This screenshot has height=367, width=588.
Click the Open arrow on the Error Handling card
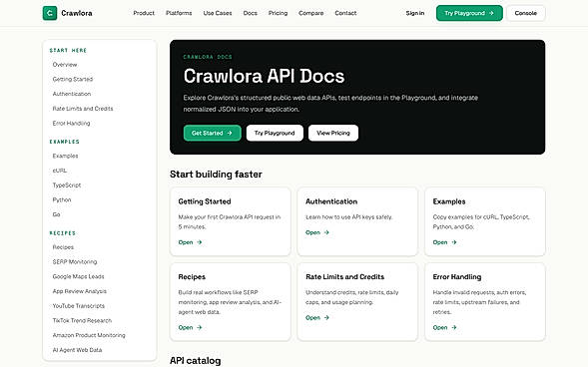pos(454,327)
